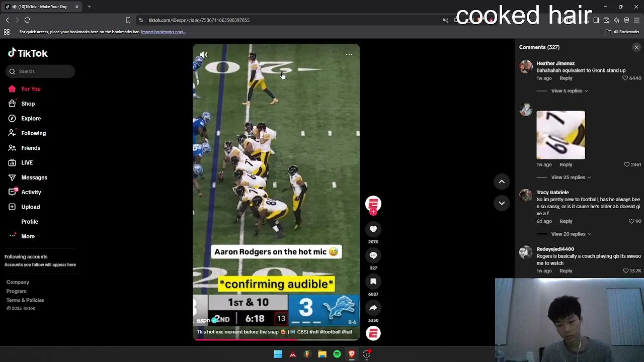Share the video with the arrow icon
This screenshot has height=362, width=644.
(373, 308)
